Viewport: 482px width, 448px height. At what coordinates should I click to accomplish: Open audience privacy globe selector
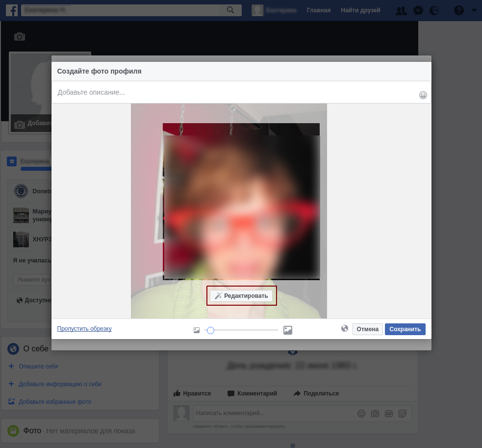coord(345,328)
